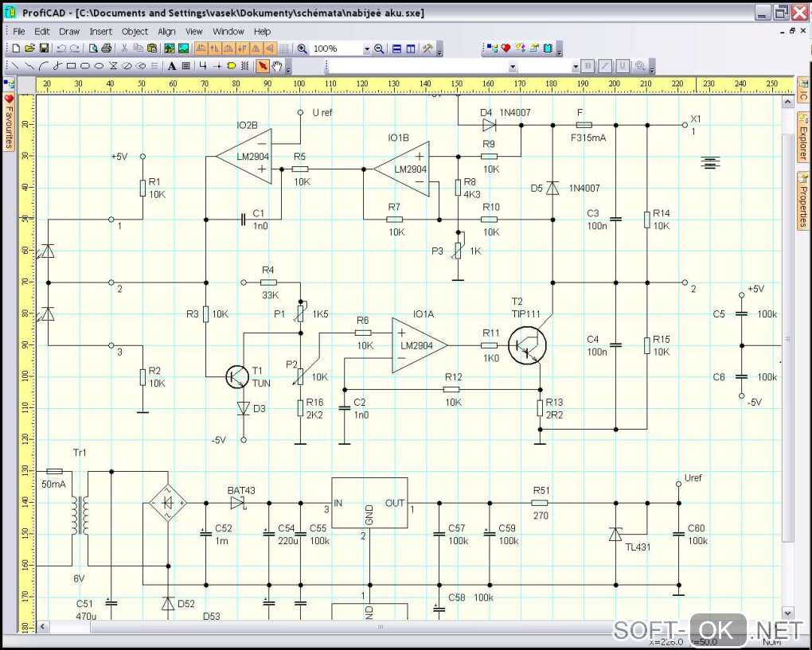Print the schematic with the printer icon

[107, 49]
